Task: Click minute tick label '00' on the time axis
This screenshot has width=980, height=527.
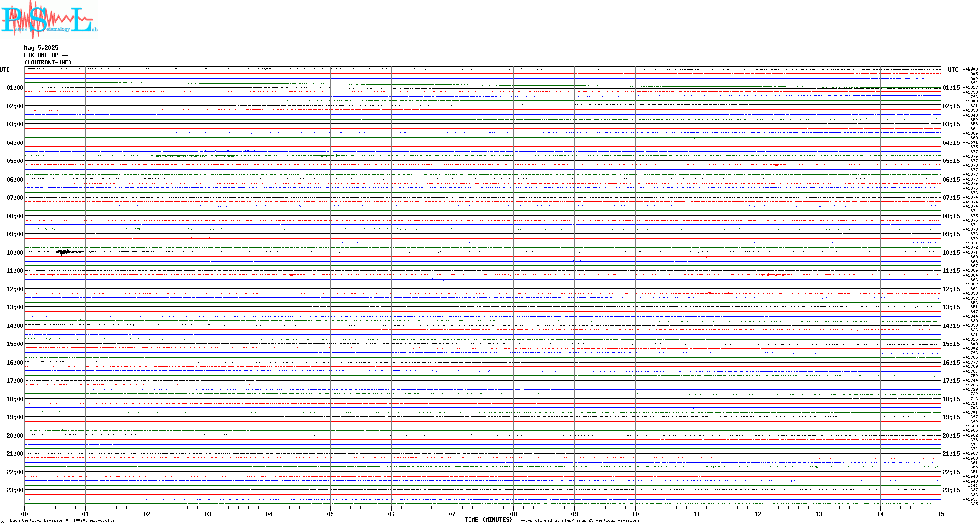Action: click(24, 514)
